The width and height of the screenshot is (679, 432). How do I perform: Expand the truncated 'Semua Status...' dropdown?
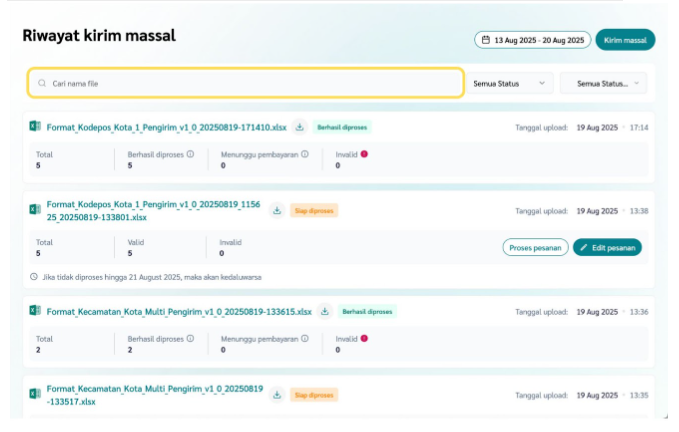point(603,83)
